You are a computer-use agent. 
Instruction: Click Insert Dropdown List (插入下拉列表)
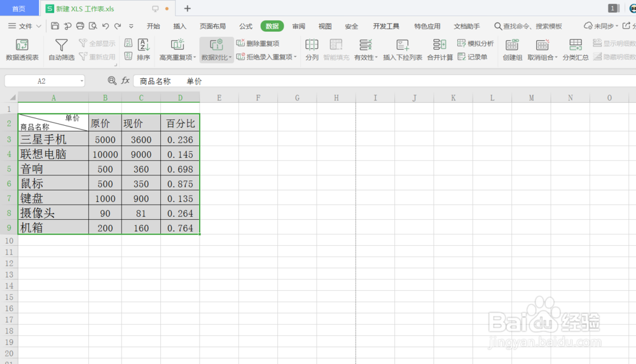coord(403,50)
